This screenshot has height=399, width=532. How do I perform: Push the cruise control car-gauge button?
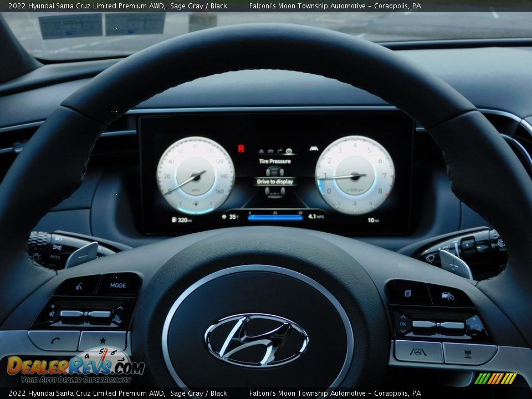pyautogui.click(x=448, y=296)
